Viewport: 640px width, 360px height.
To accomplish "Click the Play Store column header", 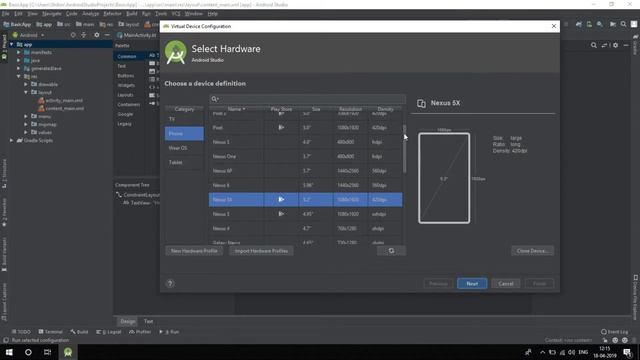I will pos(281,109).
